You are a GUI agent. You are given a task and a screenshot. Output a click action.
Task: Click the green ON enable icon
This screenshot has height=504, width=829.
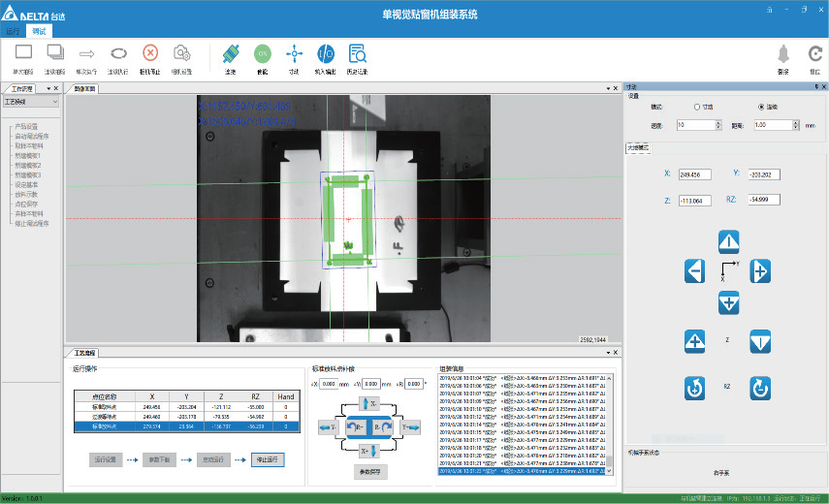[x=262, y=53]
